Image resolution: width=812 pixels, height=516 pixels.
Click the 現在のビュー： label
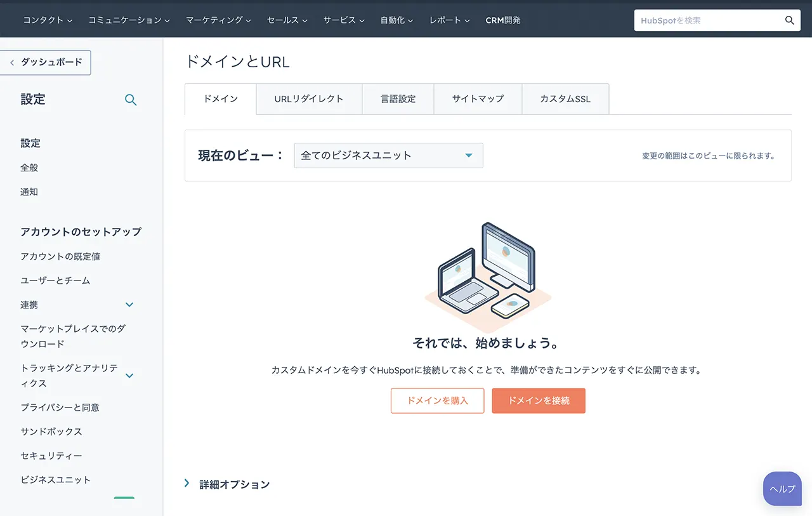[x=241, y=155]
